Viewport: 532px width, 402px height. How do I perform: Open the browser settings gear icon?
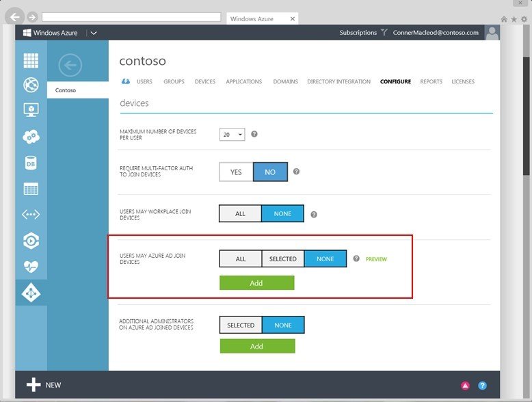524,19
